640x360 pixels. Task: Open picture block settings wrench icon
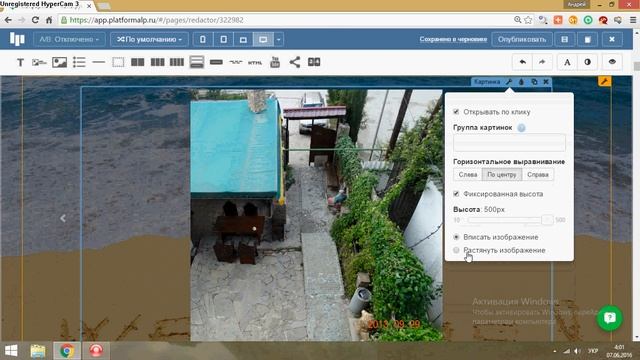pos(509,82)
